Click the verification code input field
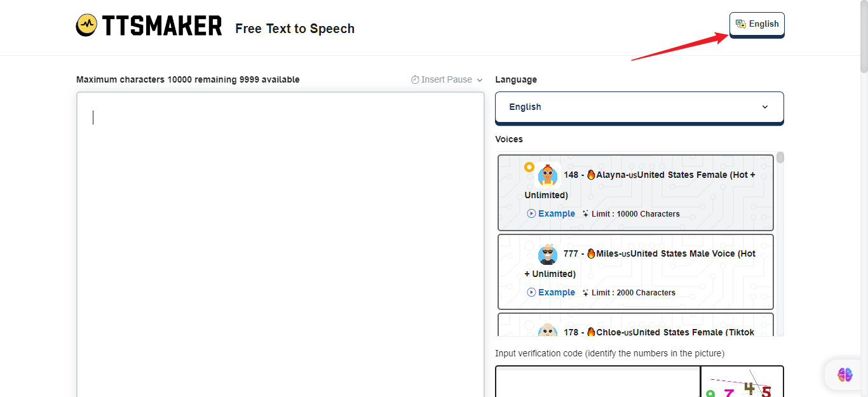 click(x=597, y=381)
